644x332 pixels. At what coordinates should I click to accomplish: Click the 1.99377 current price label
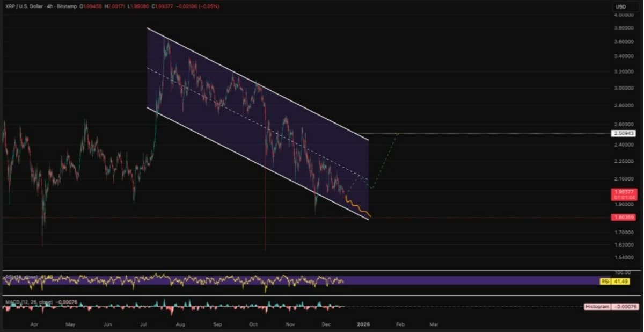(x=623, y=192)
